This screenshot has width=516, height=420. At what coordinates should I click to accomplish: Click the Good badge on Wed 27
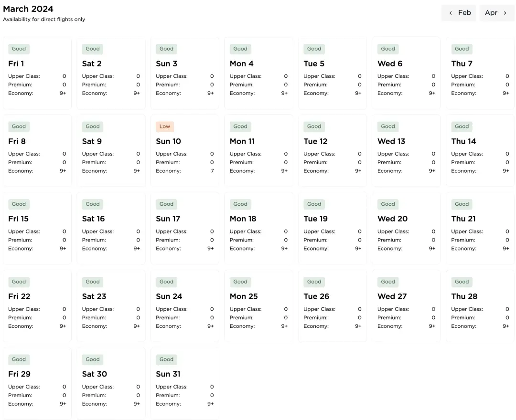[388, 282]
